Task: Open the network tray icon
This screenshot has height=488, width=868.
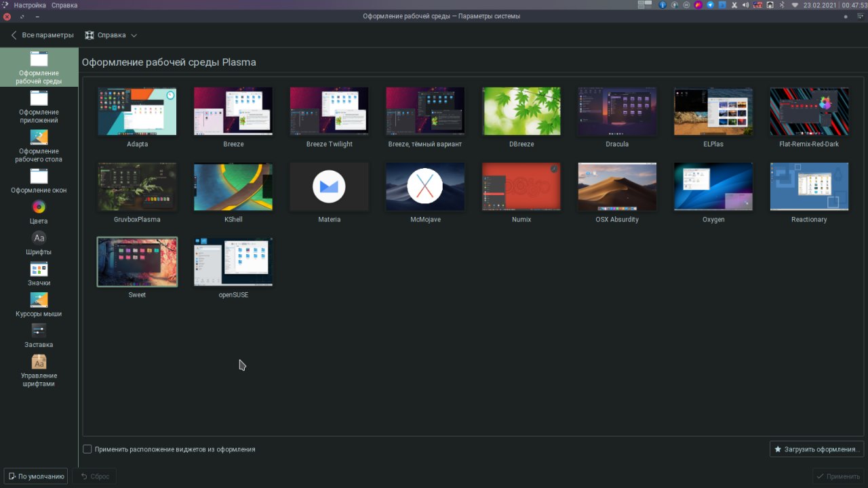Action: coord(795,5)
